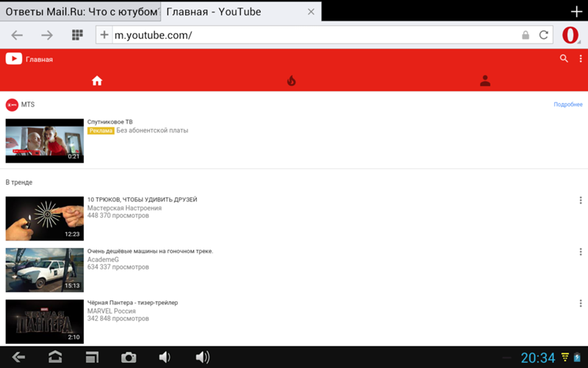
Task: Click the Подробнее link for MTS ad
Action: pyautogui.click(x=567, y=105)
